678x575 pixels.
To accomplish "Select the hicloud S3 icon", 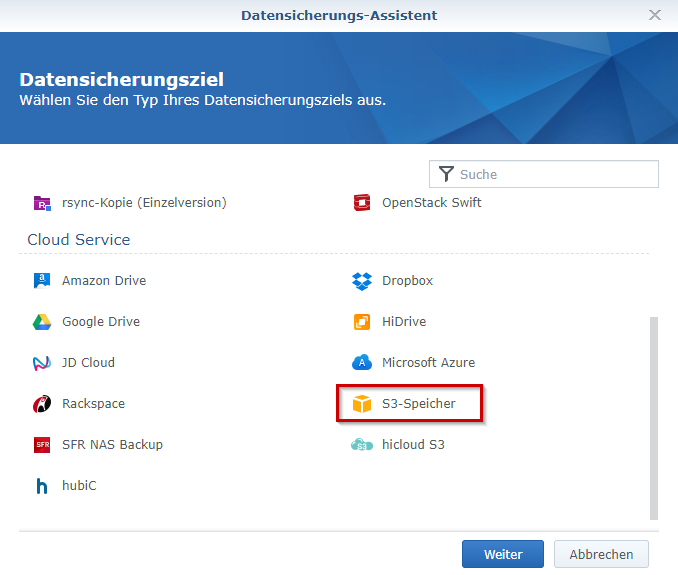I will tap(362, 445).
